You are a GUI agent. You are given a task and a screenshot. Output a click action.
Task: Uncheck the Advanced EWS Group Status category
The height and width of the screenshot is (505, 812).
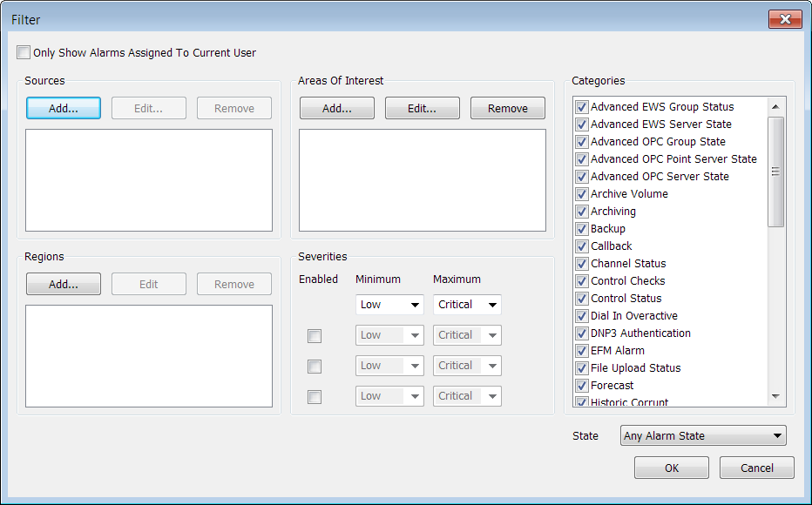(x=582, y=107)
